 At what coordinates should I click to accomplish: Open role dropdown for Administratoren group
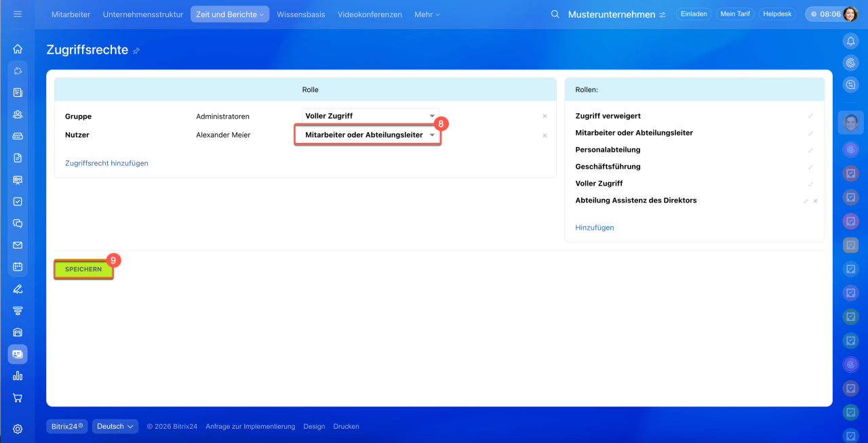[x=370, y=116]
